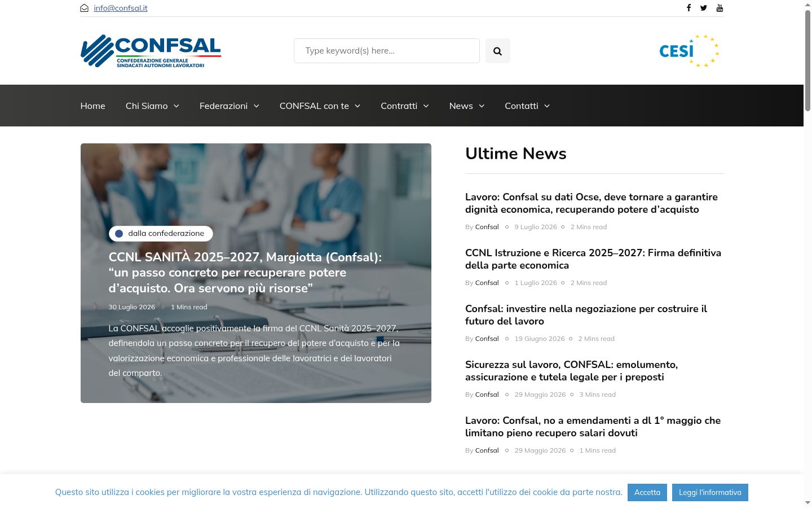The width and height of the screenshot is (812, 508).
Task: Open the News dropdown menu
Action: click(x=467, y=106)
